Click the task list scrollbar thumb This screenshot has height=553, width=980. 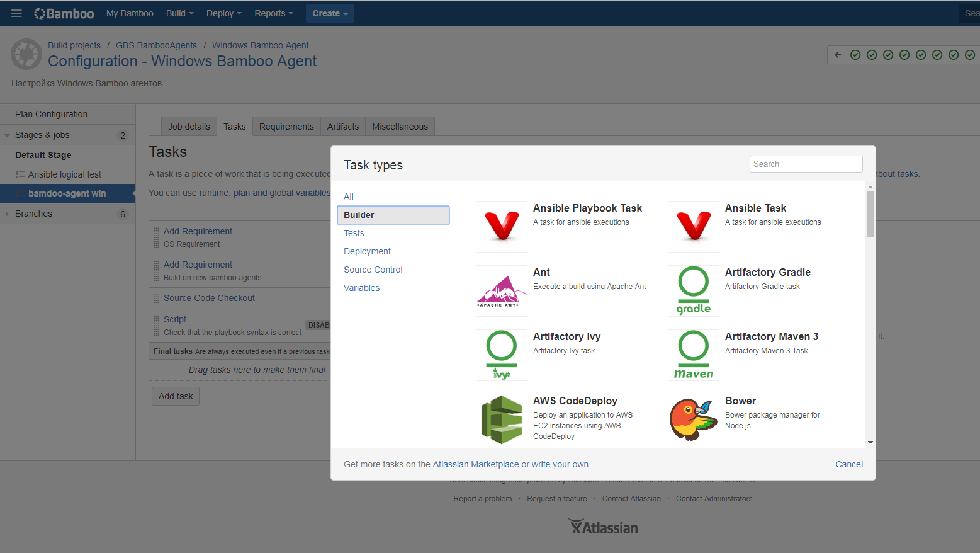point(870,214)
